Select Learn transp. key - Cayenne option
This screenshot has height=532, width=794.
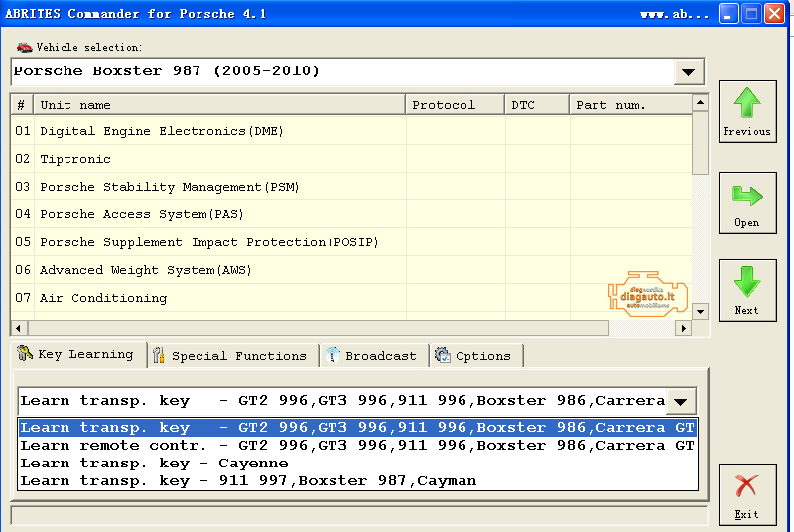click(155, 464)
